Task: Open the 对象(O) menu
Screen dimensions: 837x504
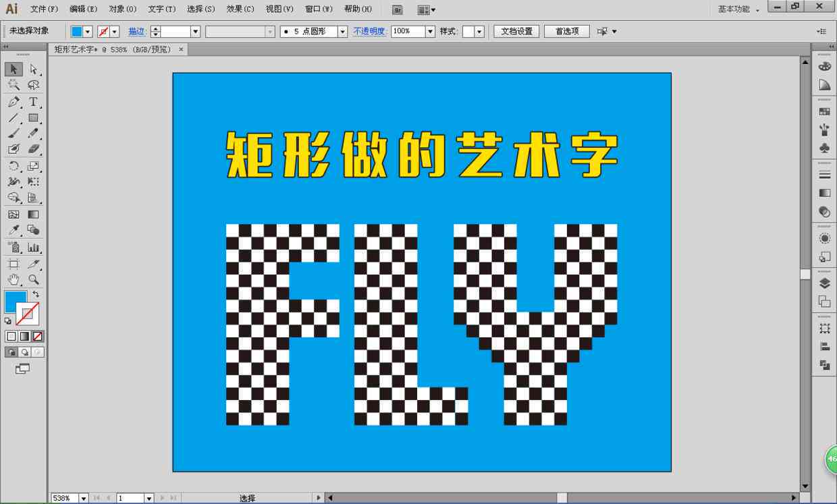Action: [x=123, y=9]
